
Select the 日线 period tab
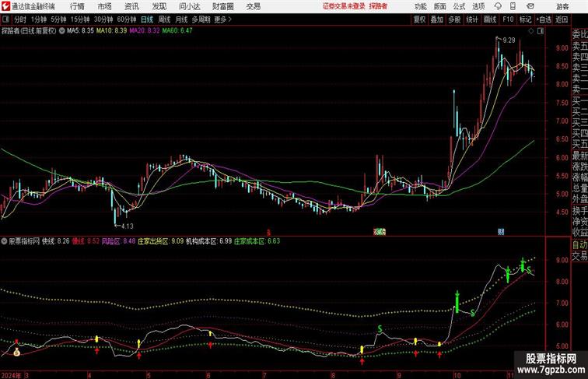147,19
